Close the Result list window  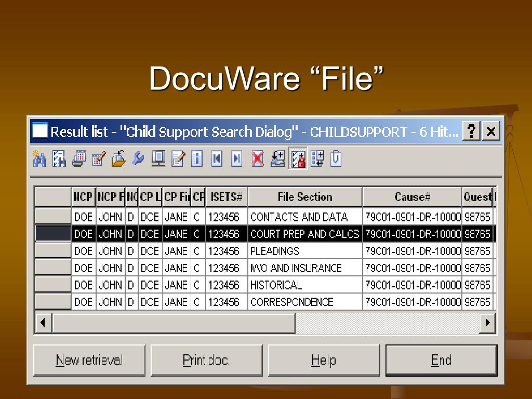(x=491, y=131)
